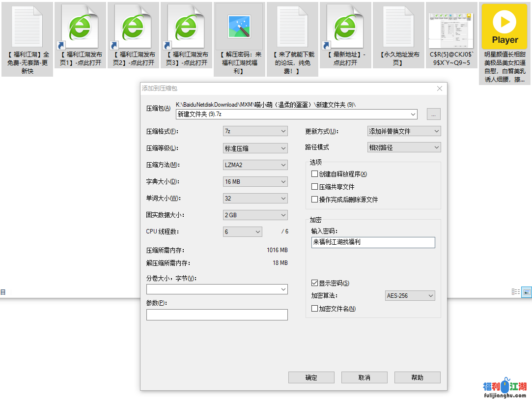Expand the 压缩等级 dropdown
This screenshot has width=532, height=403.
click(255, 148)
